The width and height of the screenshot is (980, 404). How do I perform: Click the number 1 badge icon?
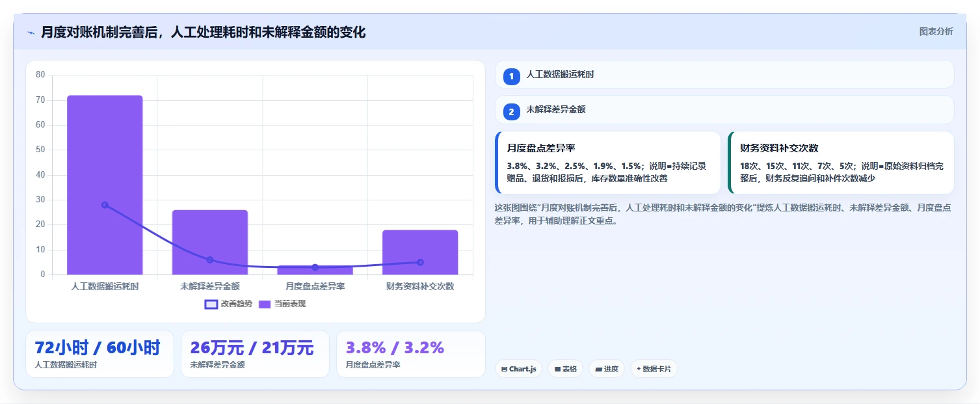[x=511, y=76]
